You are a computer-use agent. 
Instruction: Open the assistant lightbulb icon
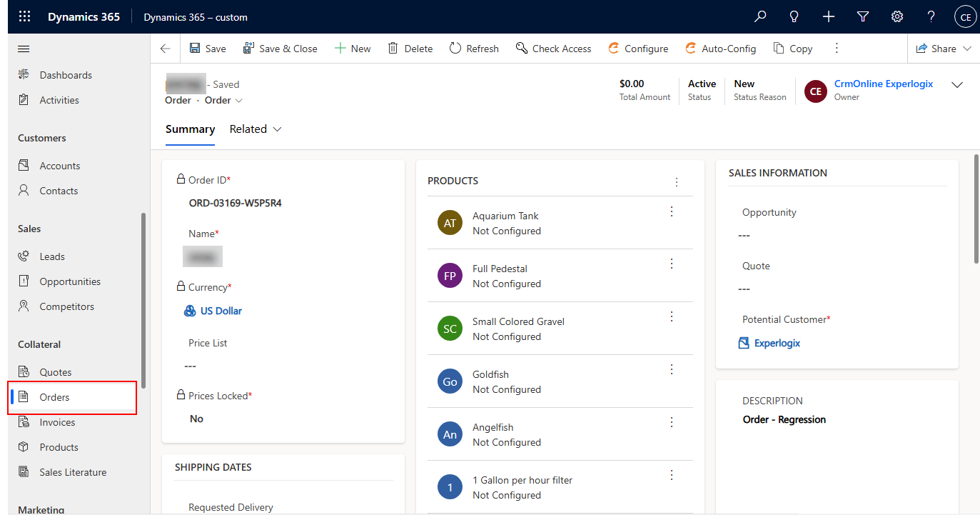(794, 16)
